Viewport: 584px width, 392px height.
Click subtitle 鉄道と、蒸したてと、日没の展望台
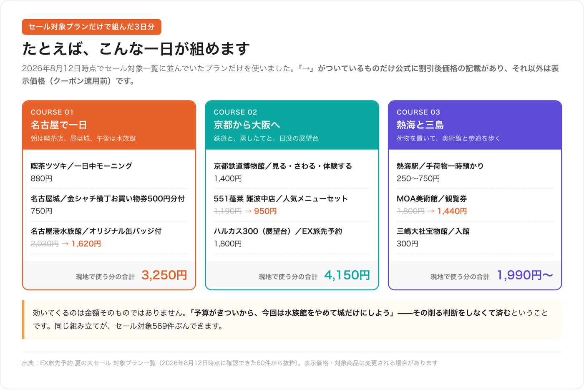tap(266, 138)
